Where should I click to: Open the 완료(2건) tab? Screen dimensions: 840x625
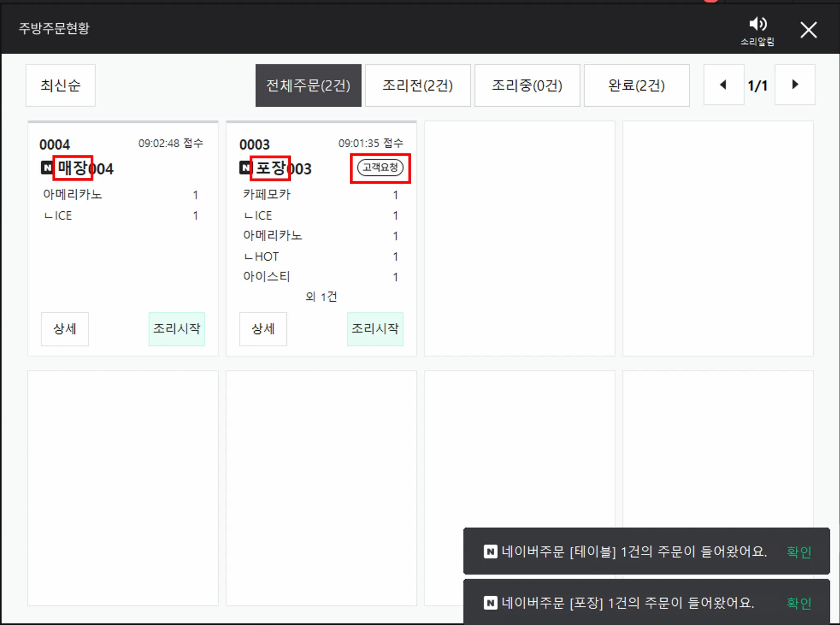click(x=636, y=85)
